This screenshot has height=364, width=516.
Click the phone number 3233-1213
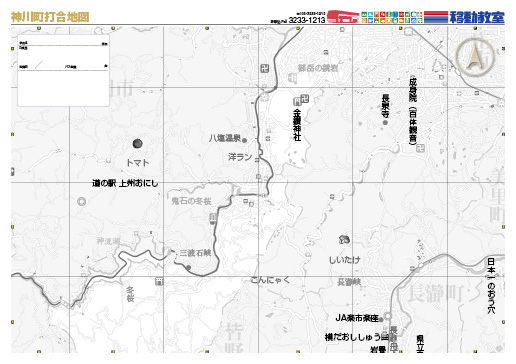307,20
